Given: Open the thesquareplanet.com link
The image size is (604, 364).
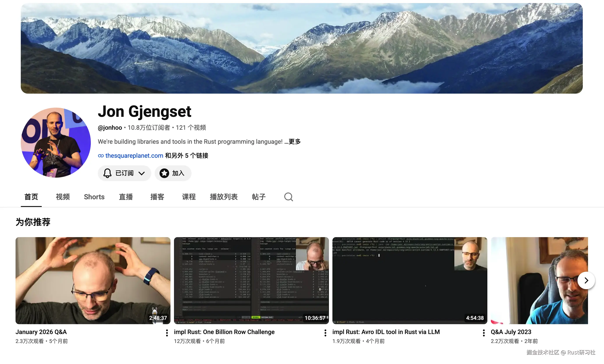Looking at the screenshot, I should 134,156.
